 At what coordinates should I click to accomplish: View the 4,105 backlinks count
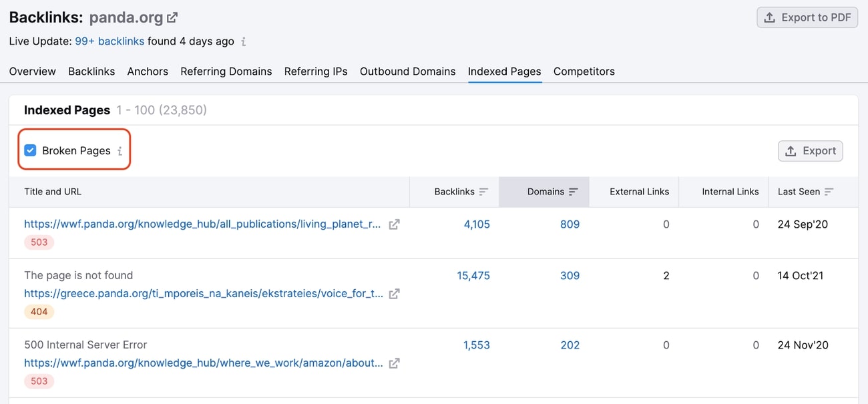477,224
